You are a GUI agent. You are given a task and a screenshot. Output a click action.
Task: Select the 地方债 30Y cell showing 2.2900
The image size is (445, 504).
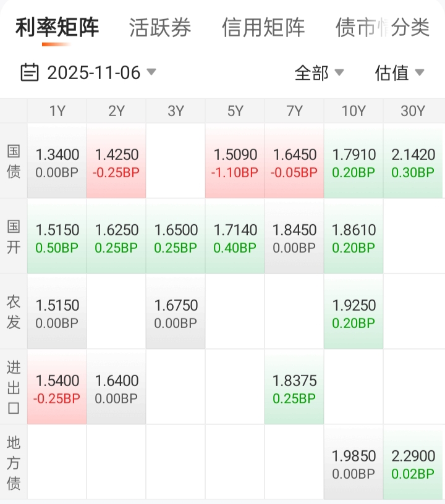point(413,463)
